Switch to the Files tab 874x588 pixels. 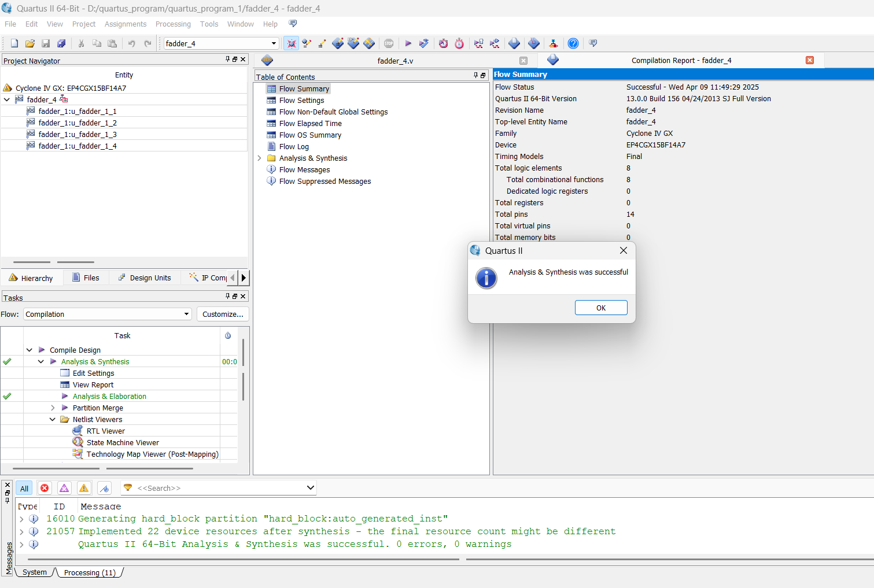(x=86, y=278)
